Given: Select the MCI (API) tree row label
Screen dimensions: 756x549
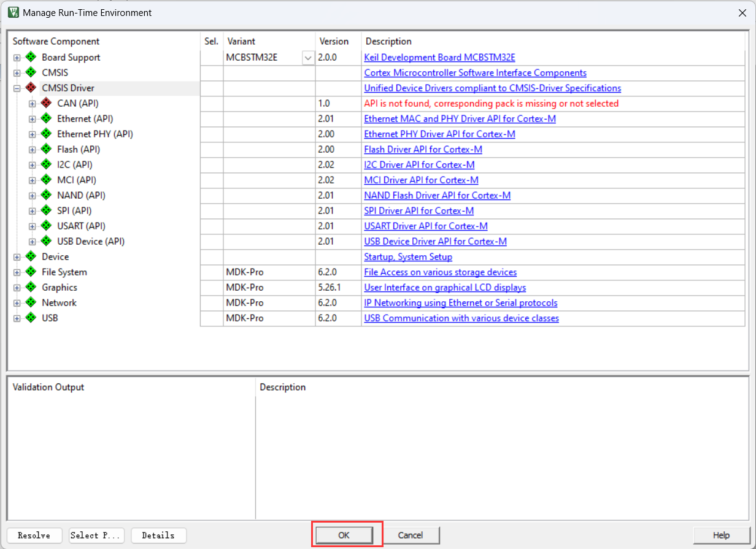Looking at the screenshot, I should coord(77,180).
